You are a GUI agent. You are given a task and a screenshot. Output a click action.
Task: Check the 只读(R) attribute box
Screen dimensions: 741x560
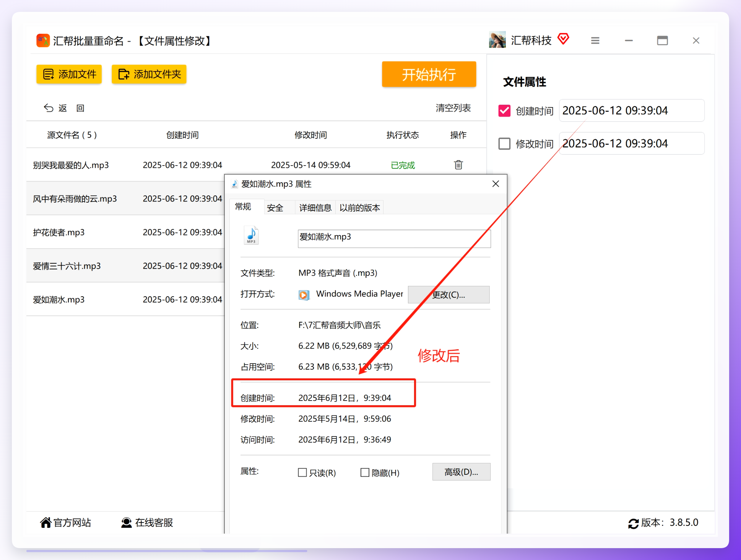[302, 472]
